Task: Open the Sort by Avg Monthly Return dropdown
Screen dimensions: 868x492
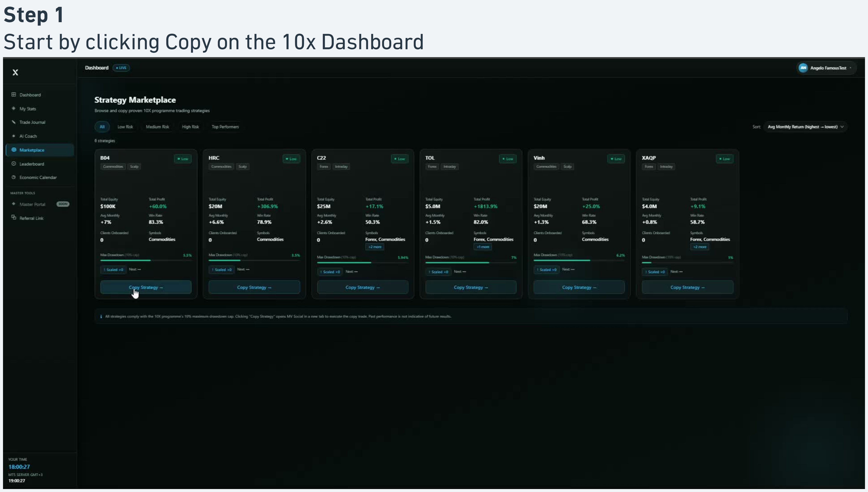Action: click(805, 127)
